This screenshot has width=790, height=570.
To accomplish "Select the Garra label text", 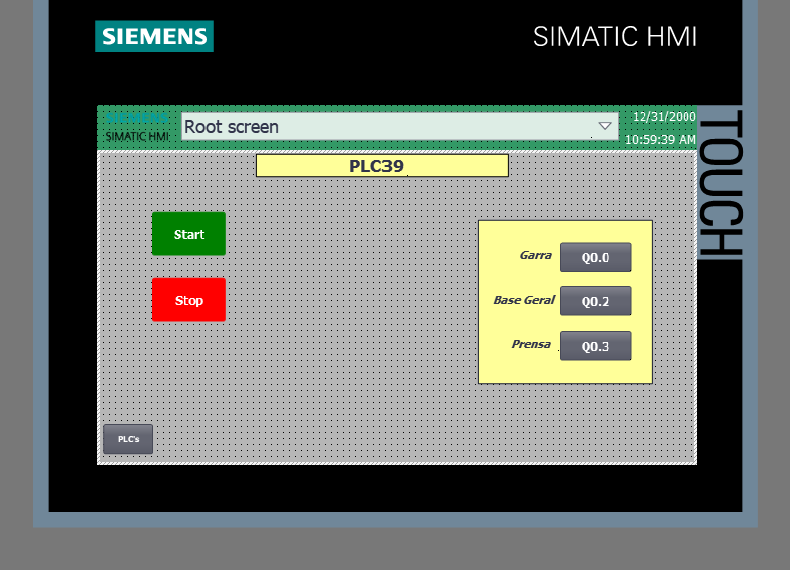I will click(x=536, y=255).
